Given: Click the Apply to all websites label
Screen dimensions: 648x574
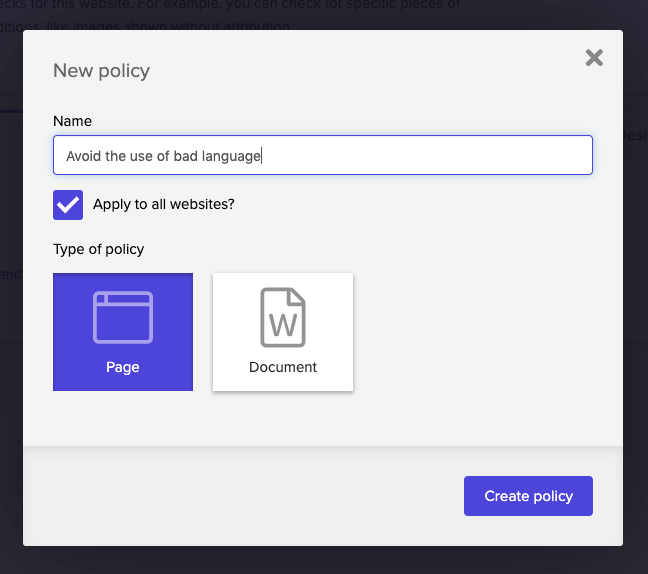Looking at the screenshot, I should point(164,204).
